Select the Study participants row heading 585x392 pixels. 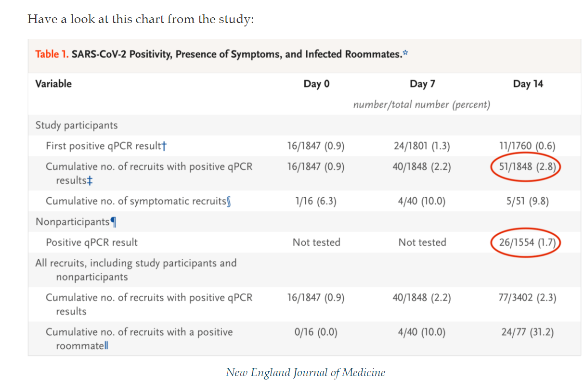[76, 126]
